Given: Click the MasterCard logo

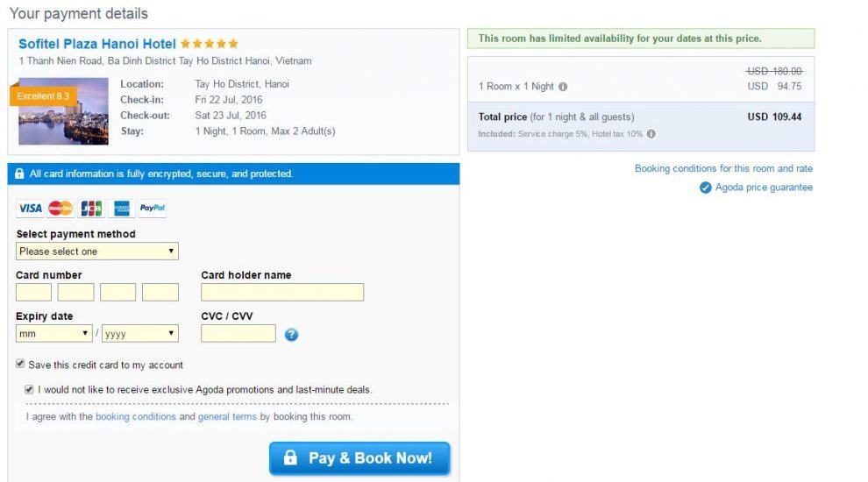Looking at the screenshot, I should tap(60, 209).
